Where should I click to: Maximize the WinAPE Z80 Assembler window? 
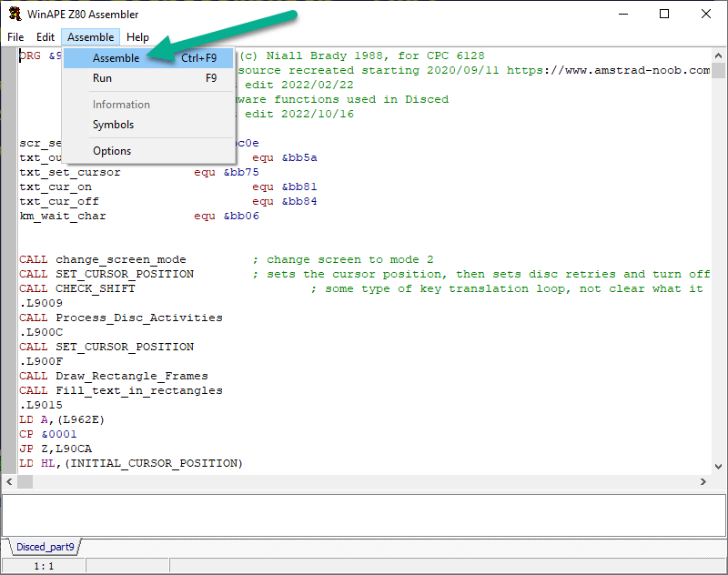tap(664, 14)
